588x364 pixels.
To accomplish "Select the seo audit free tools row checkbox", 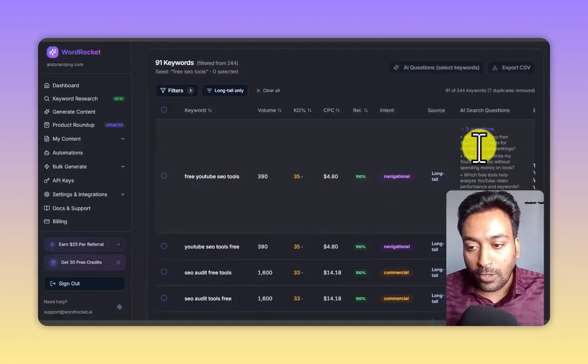I will (164, 272).
